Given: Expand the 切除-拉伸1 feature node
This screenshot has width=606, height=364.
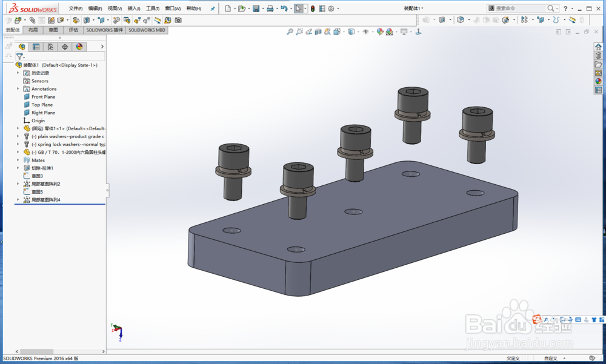Looking at the screenshot, I should 18,168.
